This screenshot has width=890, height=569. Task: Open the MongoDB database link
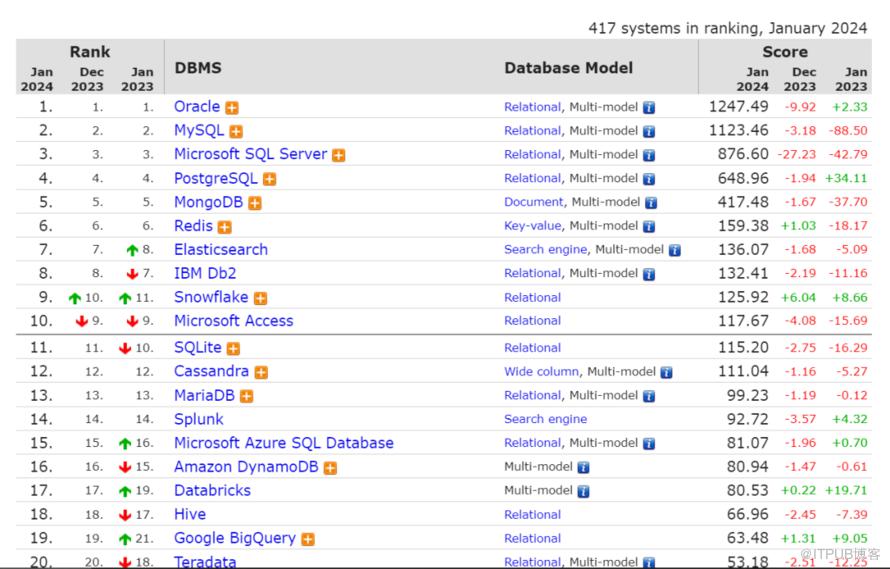[x=209, y=202]
